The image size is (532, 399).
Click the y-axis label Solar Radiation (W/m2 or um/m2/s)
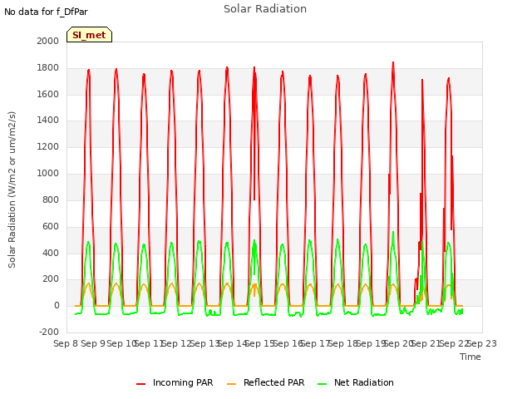point(12,190)
